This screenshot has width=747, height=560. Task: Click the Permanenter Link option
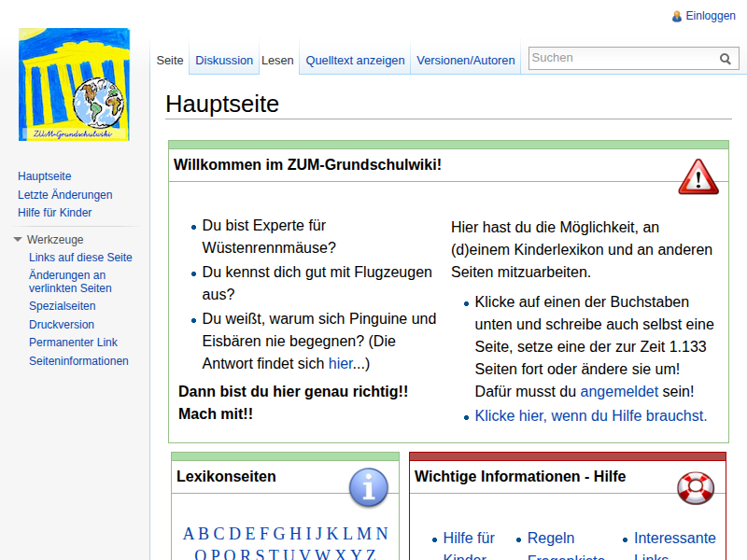point(73,342)
